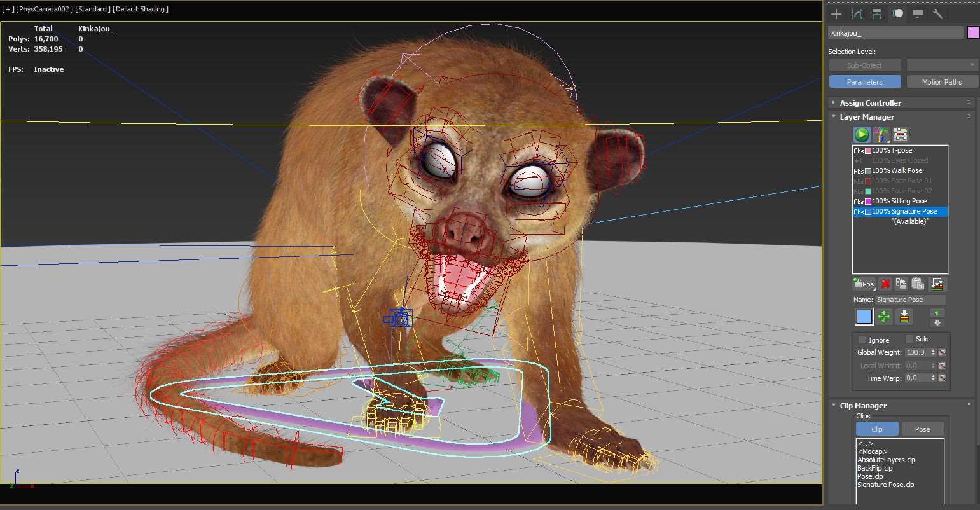Enable the Ignore checkbox
Viewport: 980px width, 510px height.
(862, 340)
